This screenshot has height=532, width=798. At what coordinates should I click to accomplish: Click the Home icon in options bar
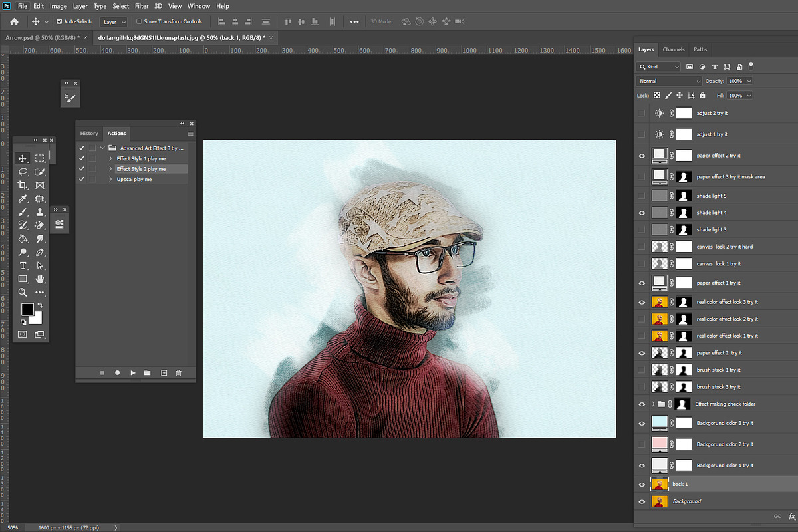14,21
